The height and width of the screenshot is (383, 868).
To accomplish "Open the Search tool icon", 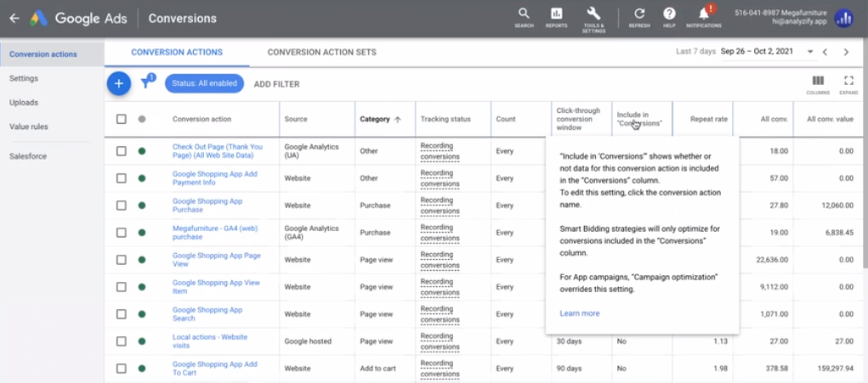I will point(524,14).
